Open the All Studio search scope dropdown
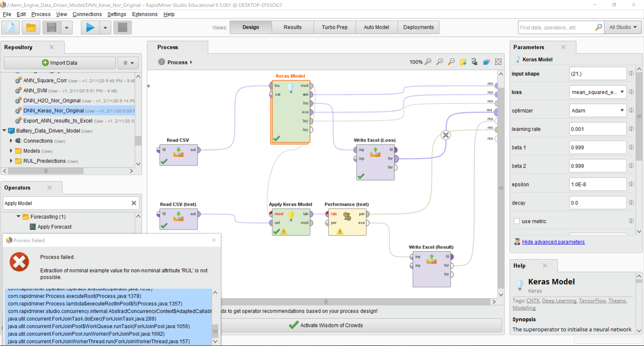The width and height of the screenshot is (644, 346). click(x=623, y=28)
